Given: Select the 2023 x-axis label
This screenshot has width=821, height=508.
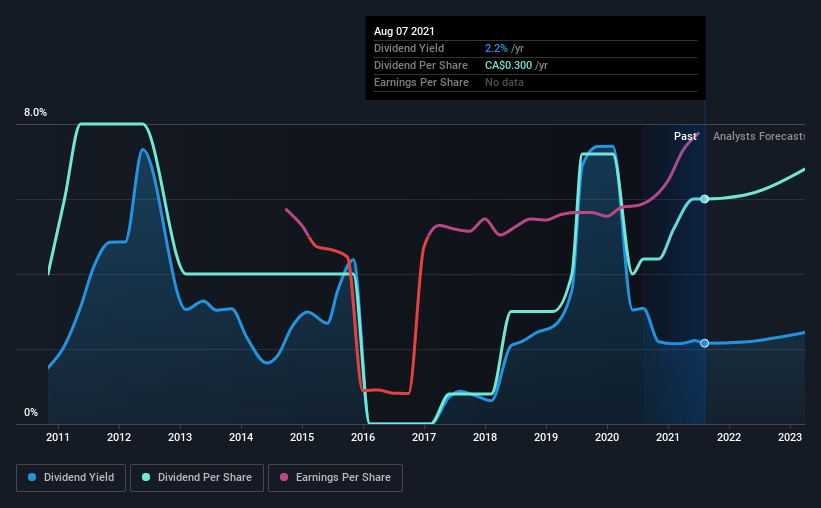Looking at the screenshot, I should [x=790, y=437].
